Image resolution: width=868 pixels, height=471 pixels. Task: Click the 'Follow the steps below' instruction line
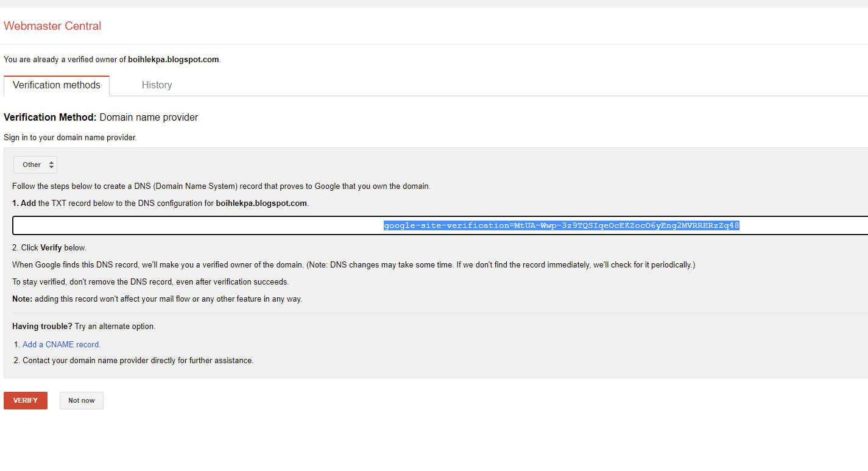tap(221, 186)
